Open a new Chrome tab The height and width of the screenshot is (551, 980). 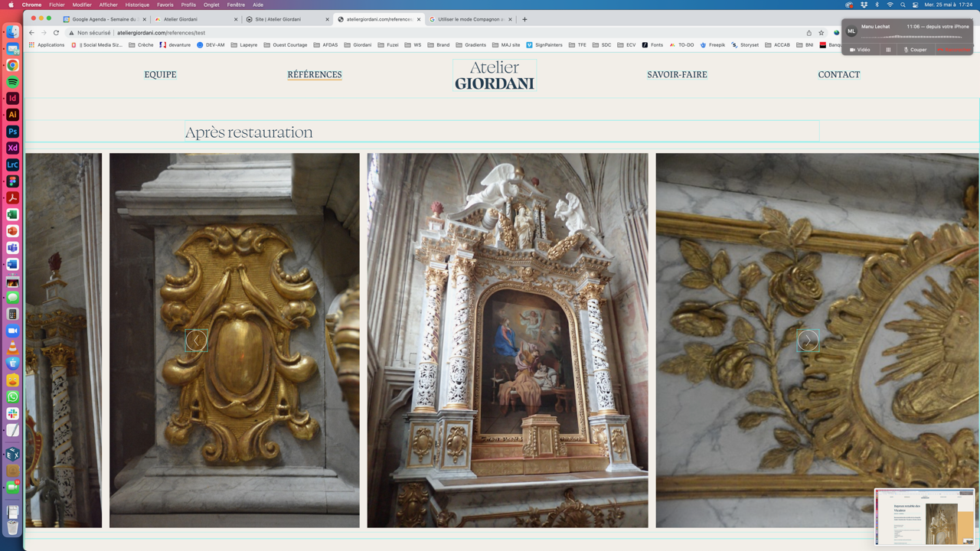pos(524,19)
